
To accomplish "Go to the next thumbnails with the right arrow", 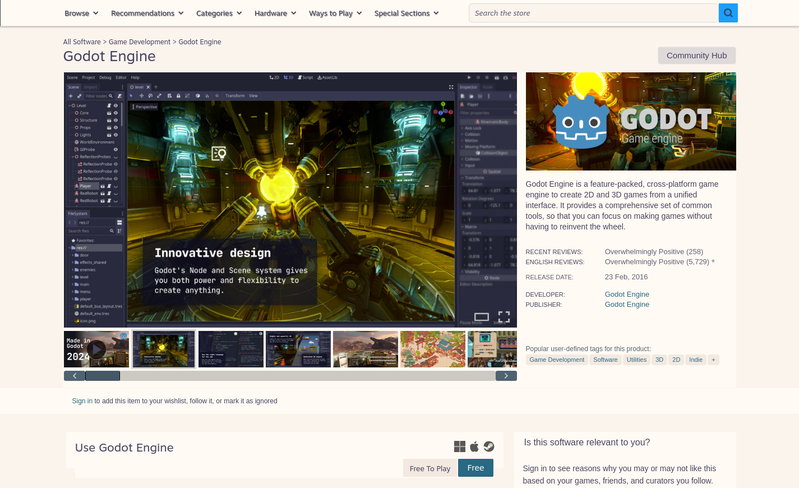I will pos(506,376).
